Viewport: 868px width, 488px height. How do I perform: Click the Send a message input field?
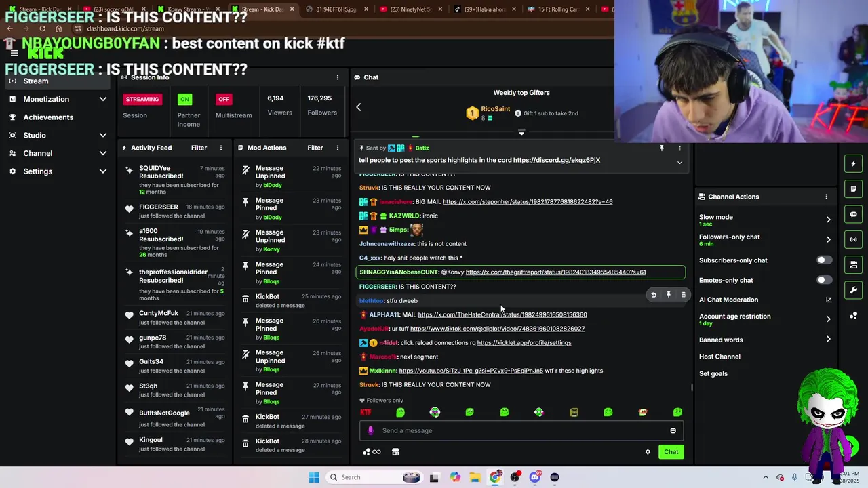point(521,430)
